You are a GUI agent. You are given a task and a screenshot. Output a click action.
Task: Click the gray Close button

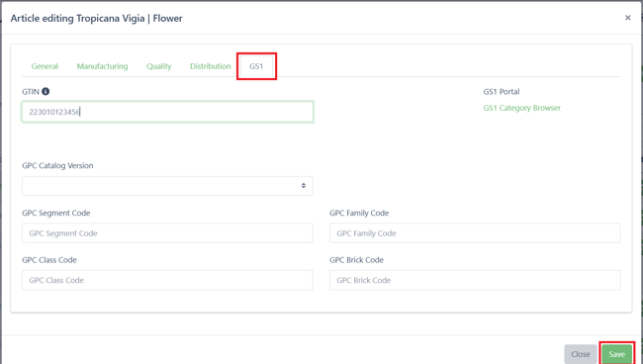click(x=581, y=354)
